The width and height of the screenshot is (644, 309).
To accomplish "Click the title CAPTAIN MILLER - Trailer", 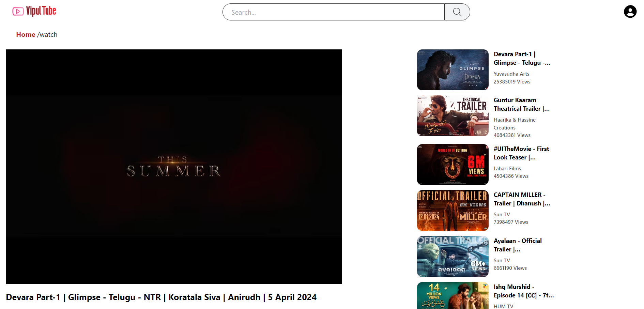I will point(522,199).
